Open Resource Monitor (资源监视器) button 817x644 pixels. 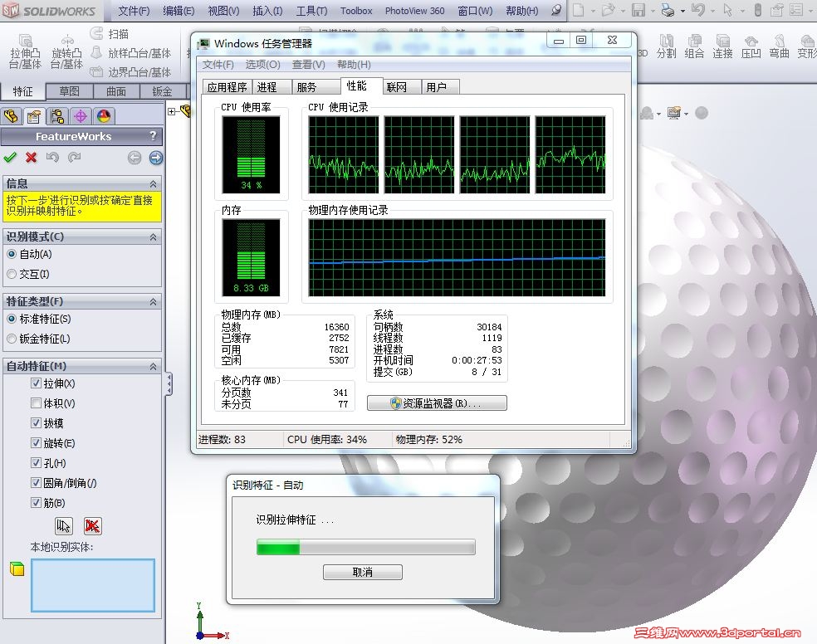(x=437, y=403)
